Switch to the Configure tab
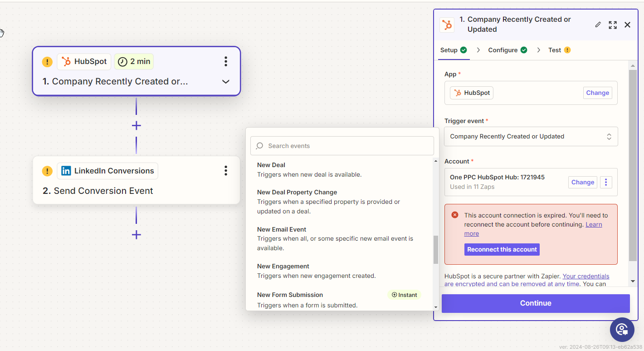The height and width of the screenshot is (351, 644). (507, 50)
